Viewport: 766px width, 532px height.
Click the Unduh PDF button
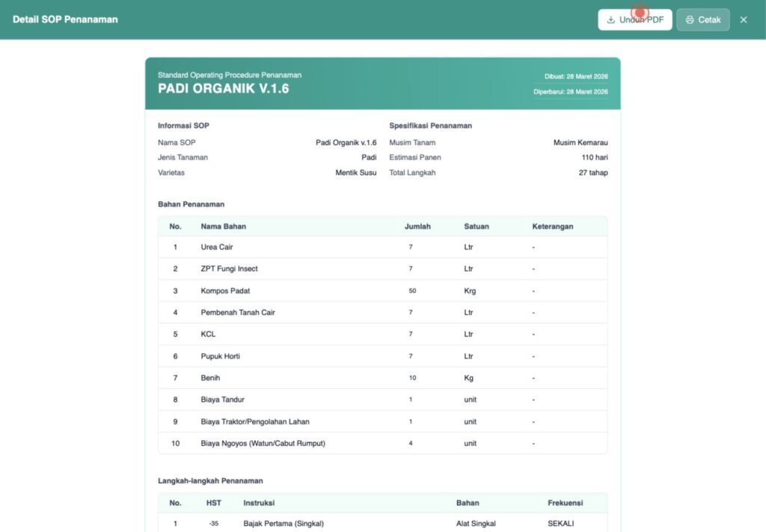tap(634, 19)
